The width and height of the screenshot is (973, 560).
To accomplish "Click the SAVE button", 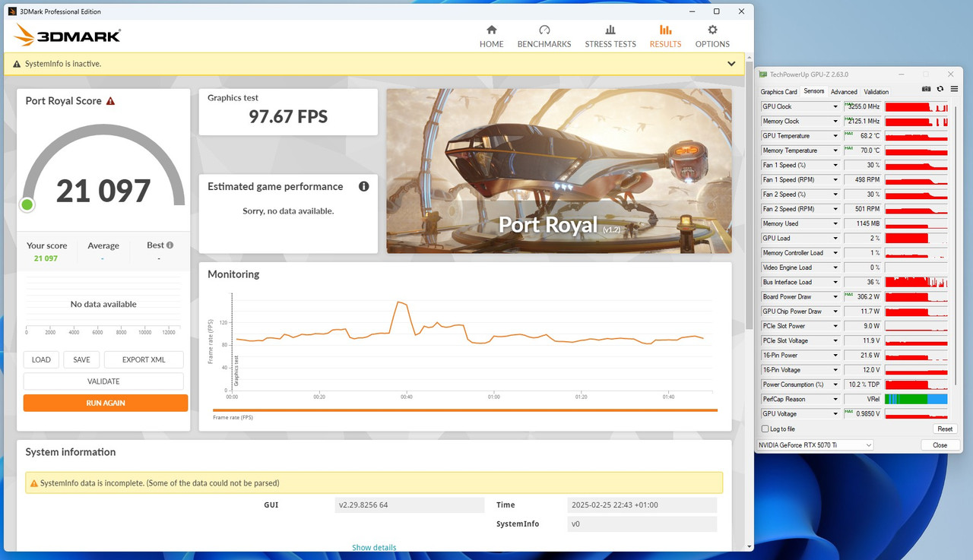I will (x=81, y=360).
